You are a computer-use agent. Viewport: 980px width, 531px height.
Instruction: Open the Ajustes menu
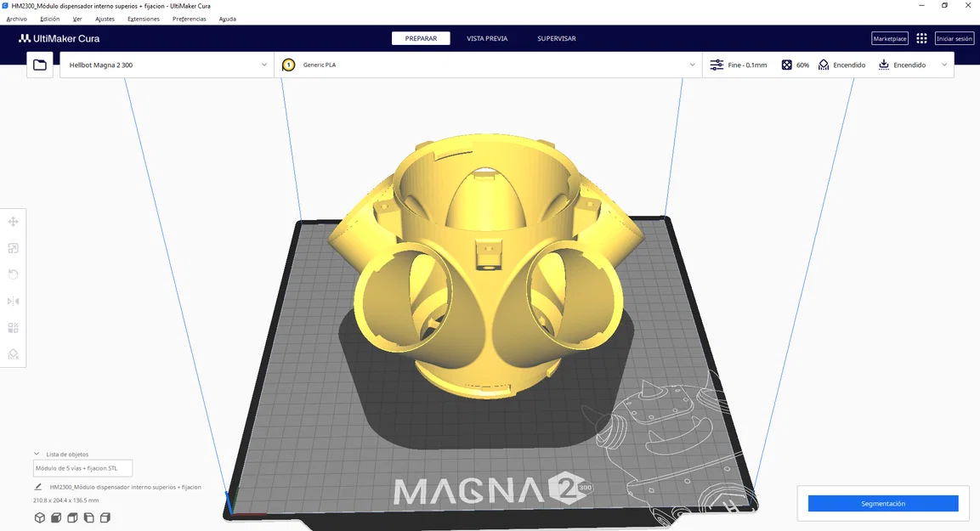point(105,19)
